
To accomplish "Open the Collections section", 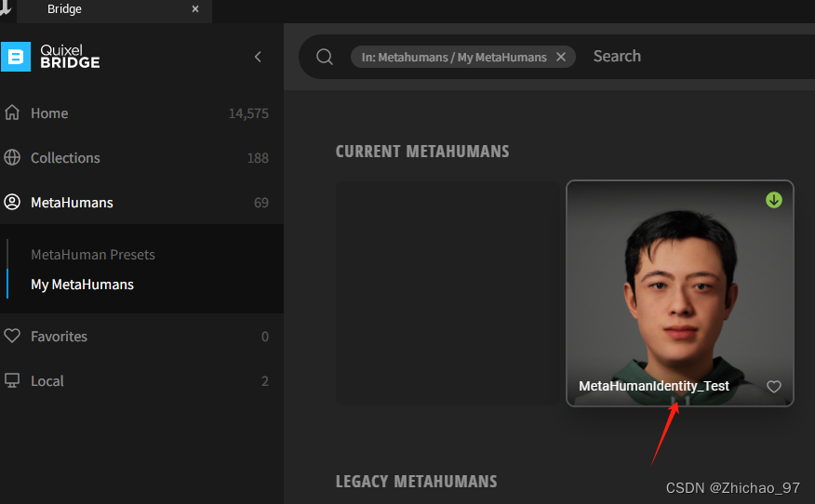I will (x=141, y=158).
